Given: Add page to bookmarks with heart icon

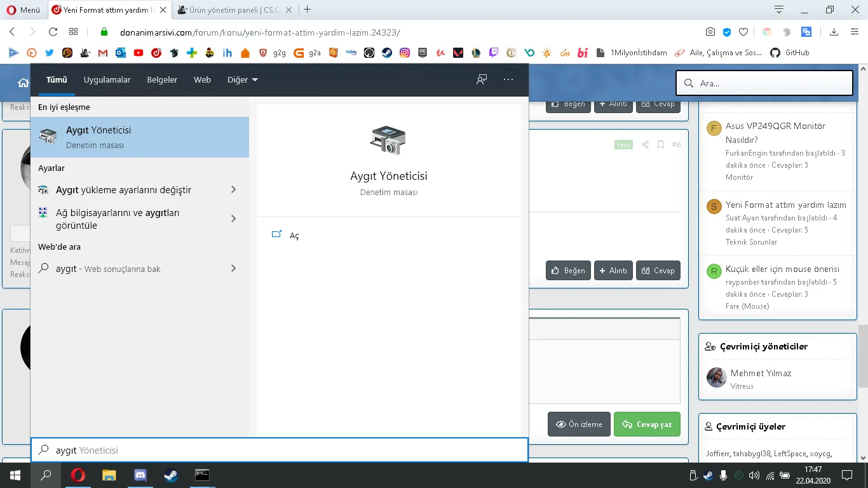Looking at the screenshot, I should [743, 32].
